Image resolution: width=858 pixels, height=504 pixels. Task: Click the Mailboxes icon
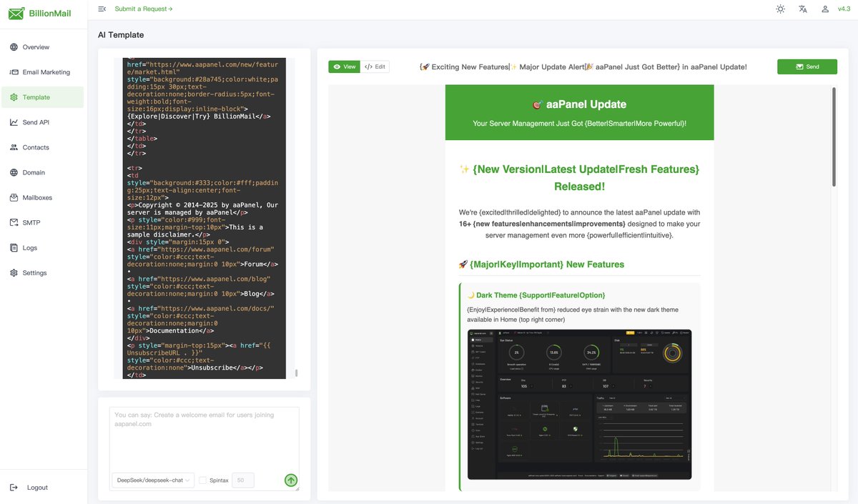(14, 197)
